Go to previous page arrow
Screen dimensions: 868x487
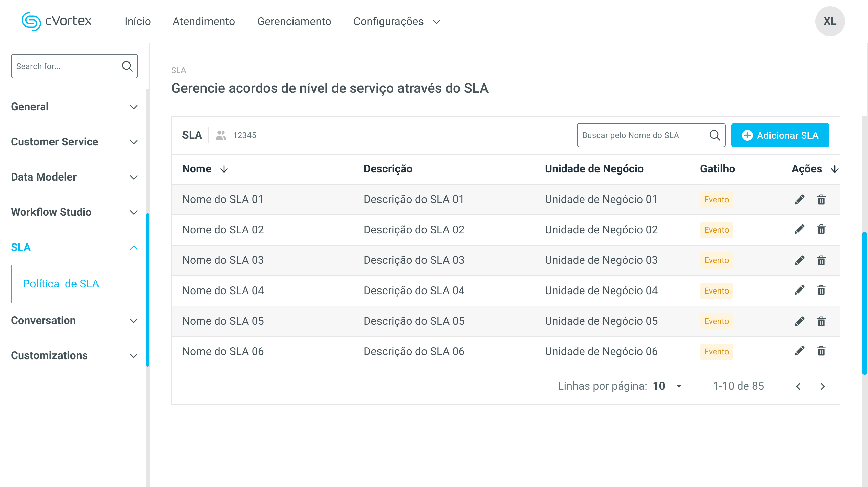(799, 386)
